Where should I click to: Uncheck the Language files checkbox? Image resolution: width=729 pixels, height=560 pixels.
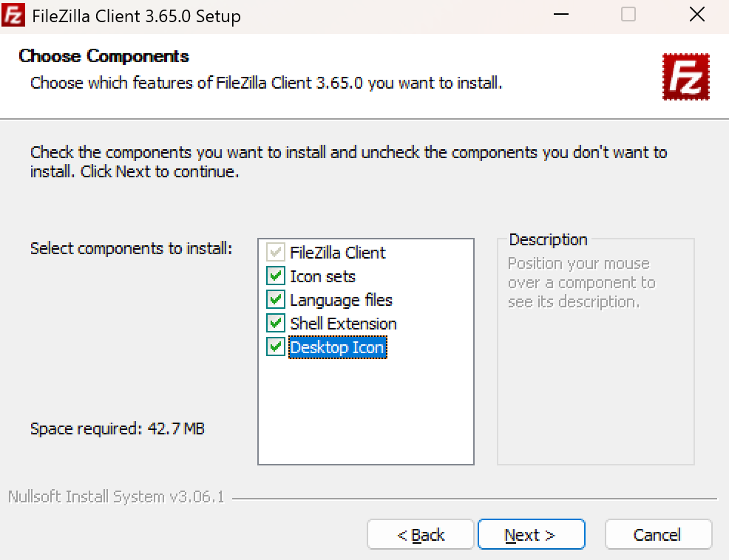[276, 300]
